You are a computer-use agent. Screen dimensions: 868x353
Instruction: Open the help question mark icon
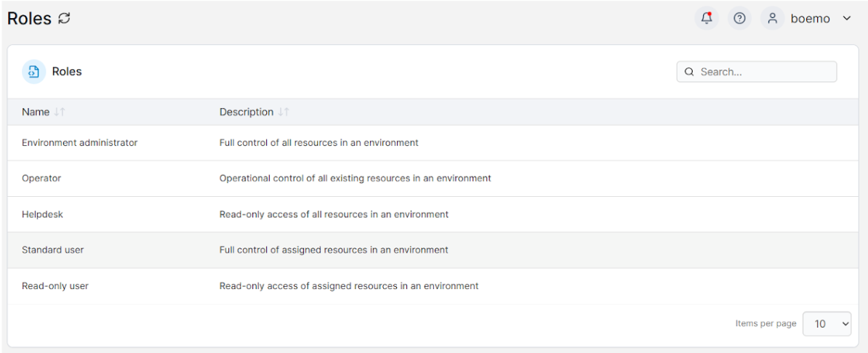click(x=739, y=18)
